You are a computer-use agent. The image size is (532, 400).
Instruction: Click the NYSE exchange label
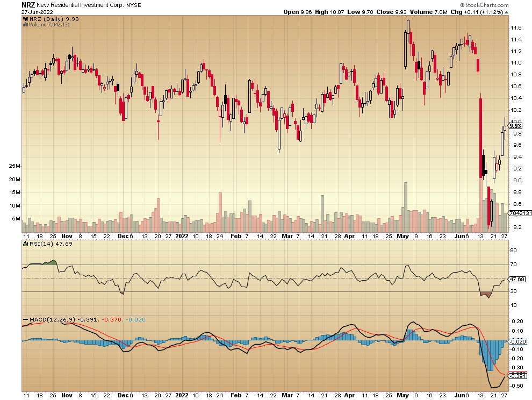[x=134, y=5]
